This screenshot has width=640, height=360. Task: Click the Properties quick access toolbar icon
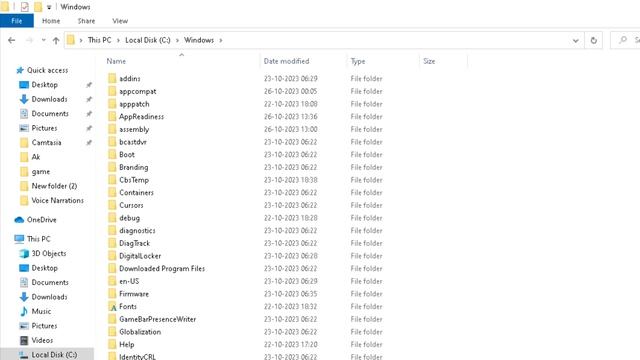pyautogui.click(x=24, y=7)
